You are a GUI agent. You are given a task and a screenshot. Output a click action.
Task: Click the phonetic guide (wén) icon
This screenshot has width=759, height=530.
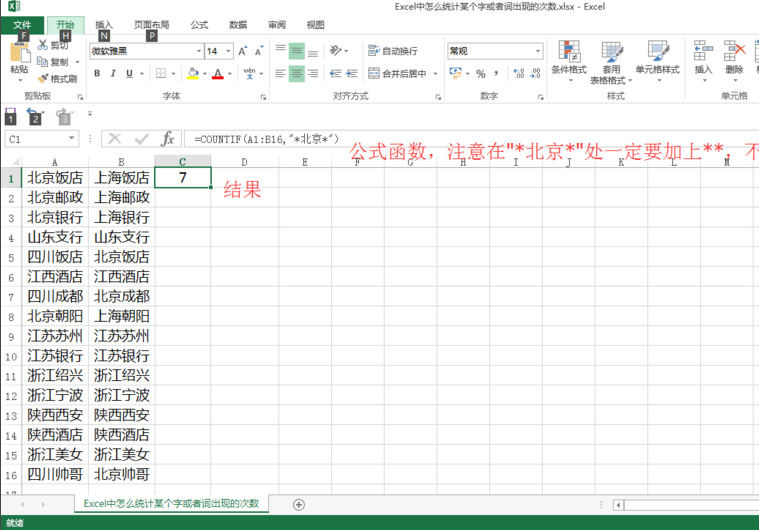(249, 74)
